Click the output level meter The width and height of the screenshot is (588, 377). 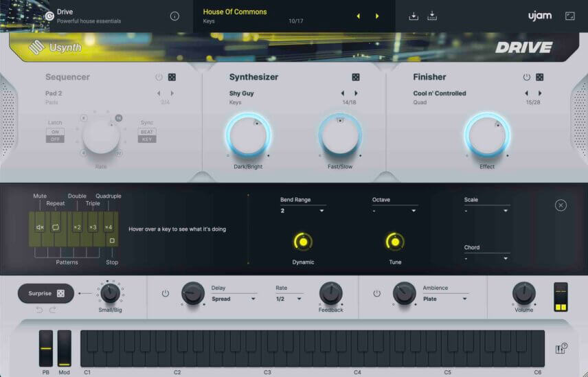tap(561, 297)
